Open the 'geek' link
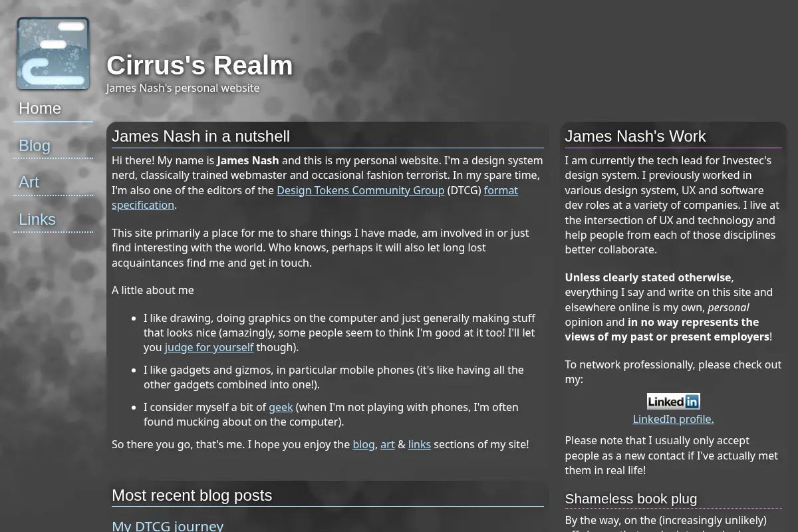The height and width of the screenshot is (532, 798). [x=281, y=407]
